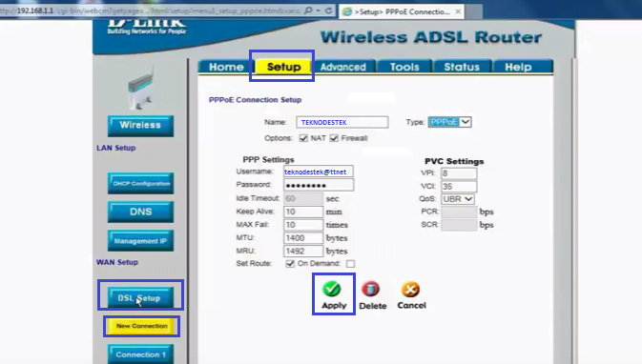Viewport: 642px width, 364px height.
Task: Open Connection 1 in sidebar
Action: [x=140, y=354]
